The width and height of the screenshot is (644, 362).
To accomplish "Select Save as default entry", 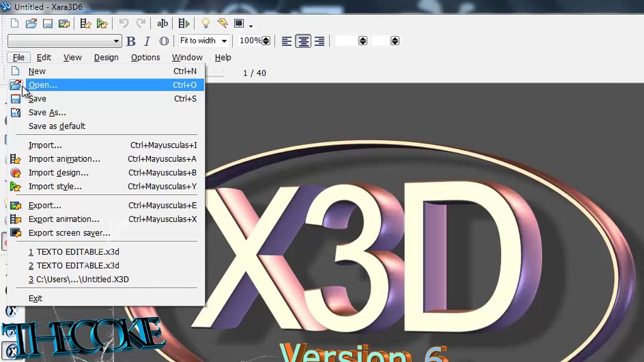I will [x=106, y=126].
